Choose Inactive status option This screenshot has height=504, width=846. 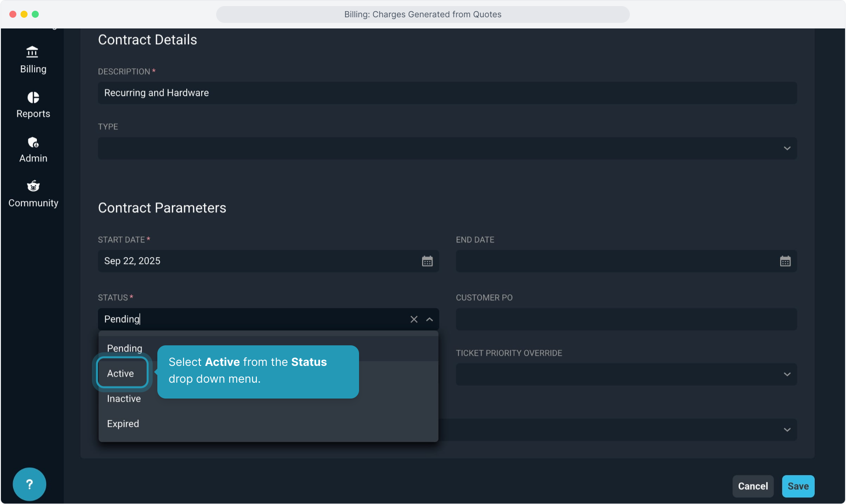124,399
